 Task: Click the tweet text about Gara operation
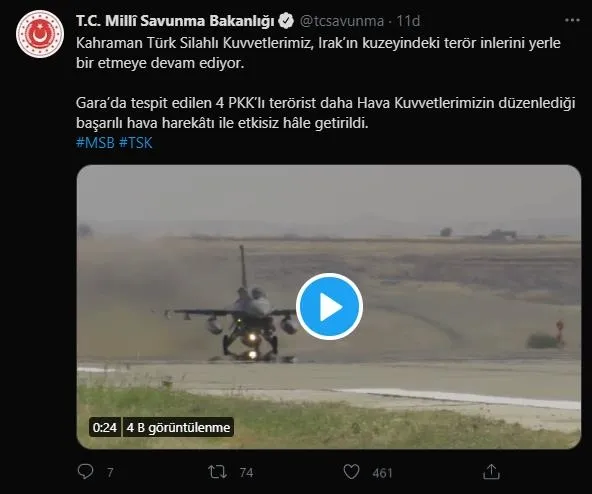click(325, 113)
